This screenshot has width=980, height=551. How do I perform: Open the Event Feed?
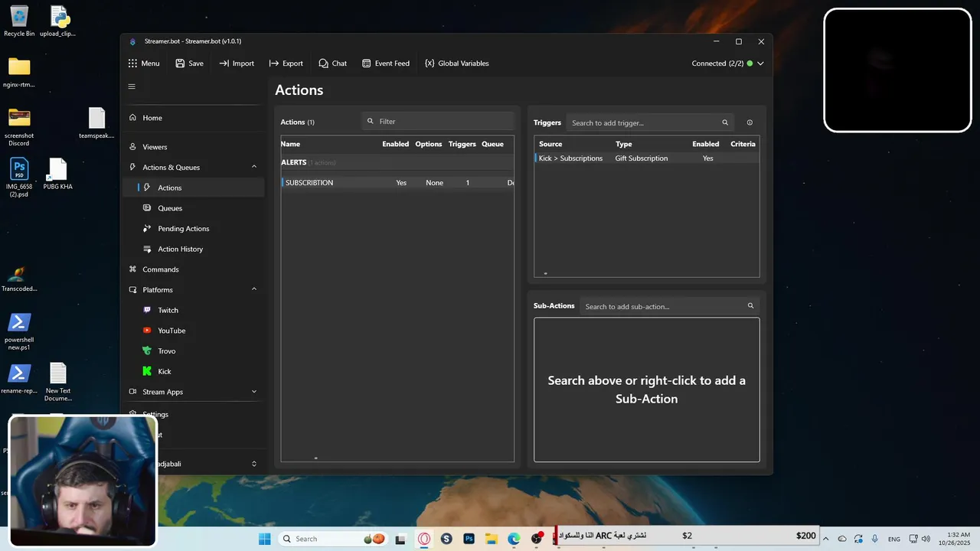[x=386, y=64]
